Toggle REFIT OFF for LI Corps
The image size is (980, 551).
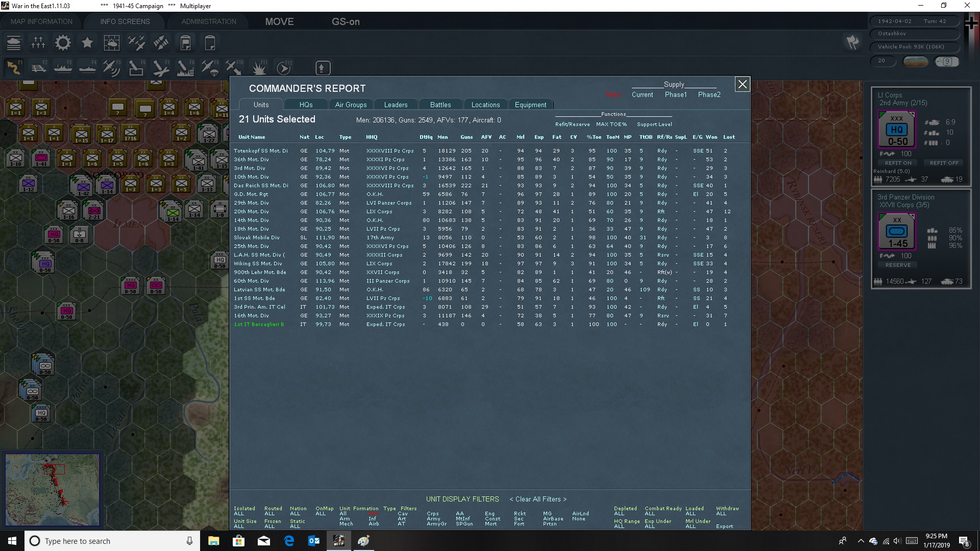point(944,163)
